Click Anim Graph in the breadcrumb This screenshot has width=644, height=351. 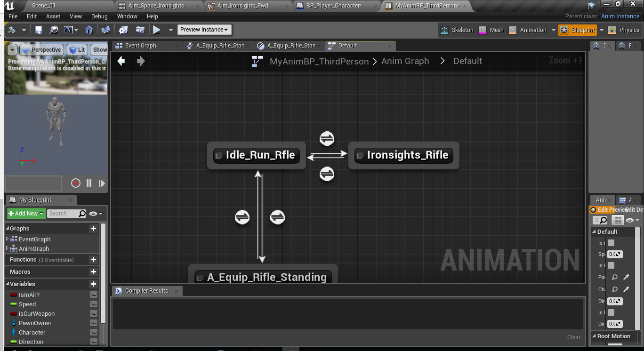405,61
